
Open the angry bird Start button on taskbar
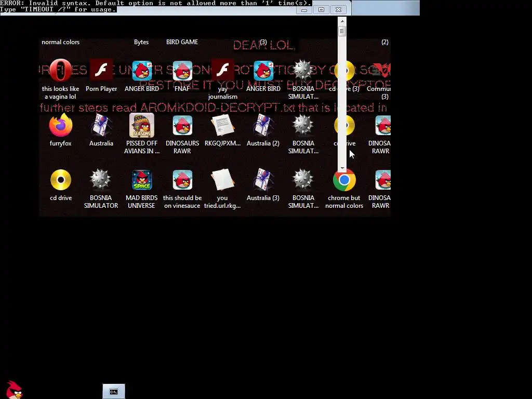(14, 390)
